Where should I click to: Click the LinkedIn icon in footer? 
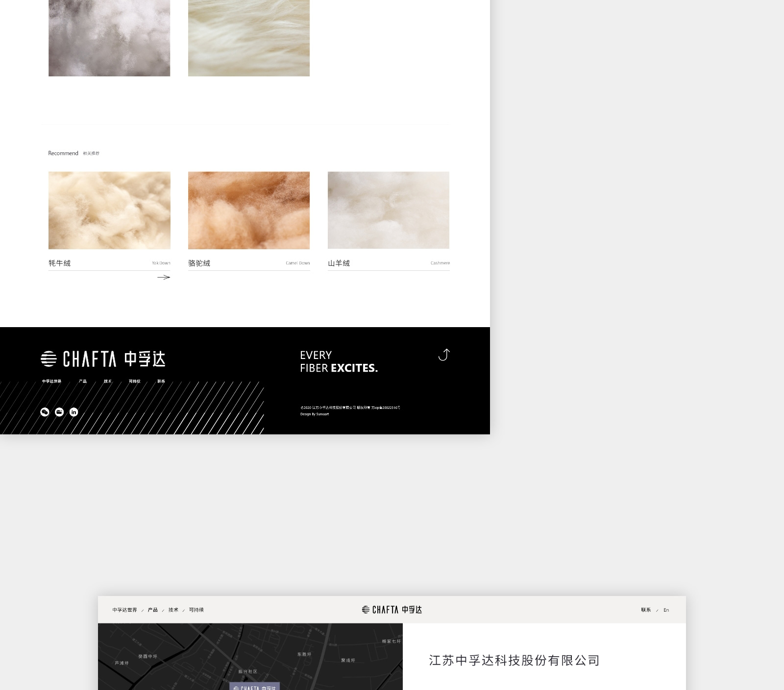73,412
